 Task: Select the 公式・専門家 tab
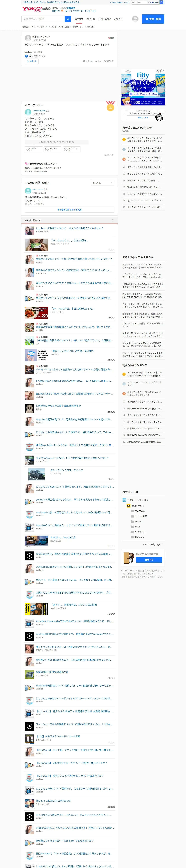point(105,19)
